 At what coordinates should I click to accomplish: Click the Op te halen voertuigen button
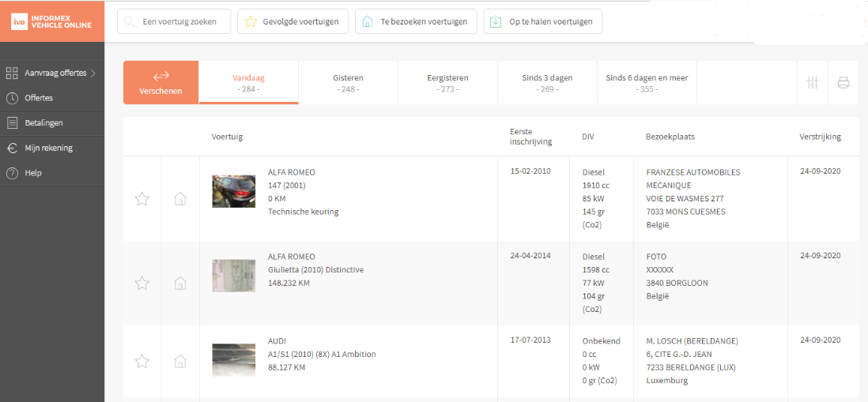542,21
